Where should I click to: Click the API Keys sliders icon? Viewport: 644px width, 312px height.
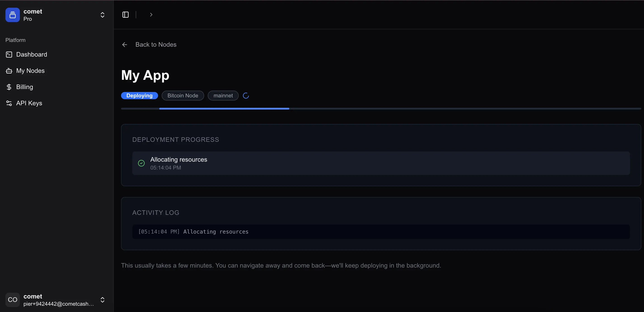coord(9,103)
